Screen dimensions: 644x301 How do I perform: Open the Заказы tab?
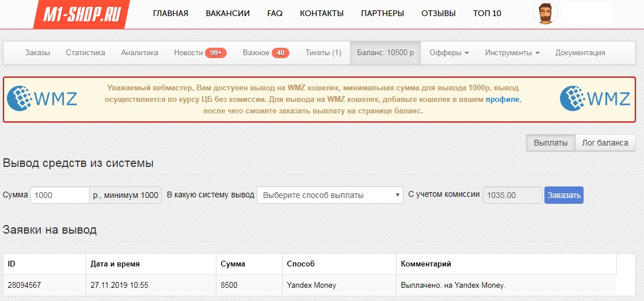37,53
